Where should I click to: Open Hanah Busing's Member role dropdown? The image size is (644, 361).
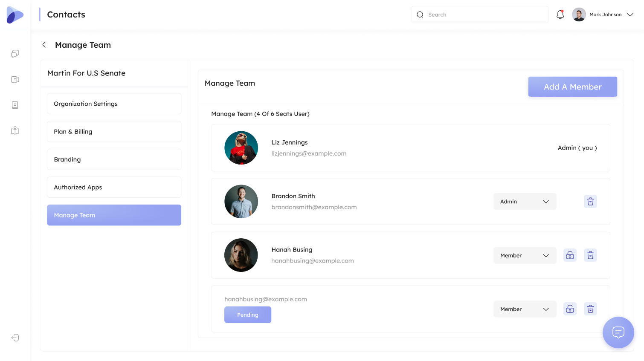click(525, 255)
